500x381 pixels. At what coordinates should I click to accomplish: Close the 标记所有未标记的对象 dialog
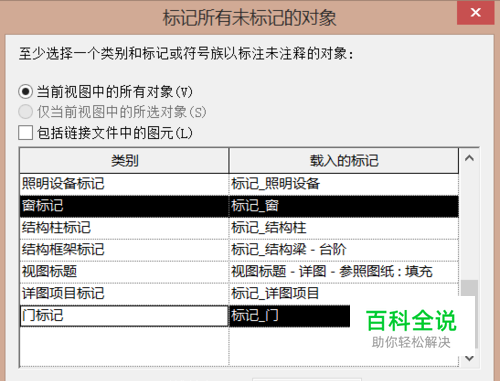tap(475, 13)
